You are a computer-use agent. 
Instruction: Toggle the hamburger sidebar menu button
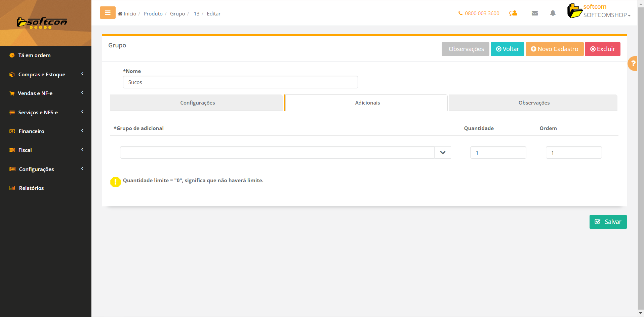click(108, 13)
